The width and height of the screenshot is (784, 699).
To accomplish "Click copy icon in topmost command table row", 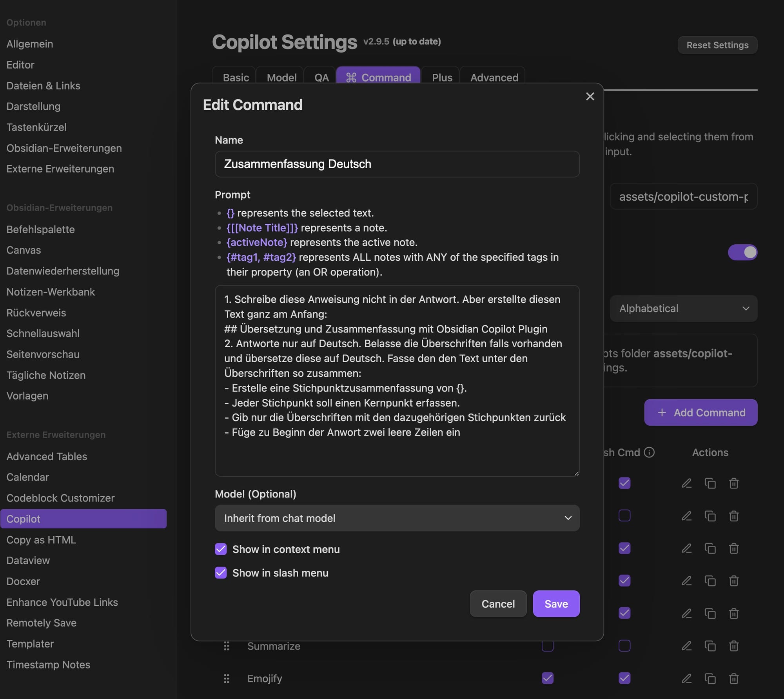I will coord(710,483).
